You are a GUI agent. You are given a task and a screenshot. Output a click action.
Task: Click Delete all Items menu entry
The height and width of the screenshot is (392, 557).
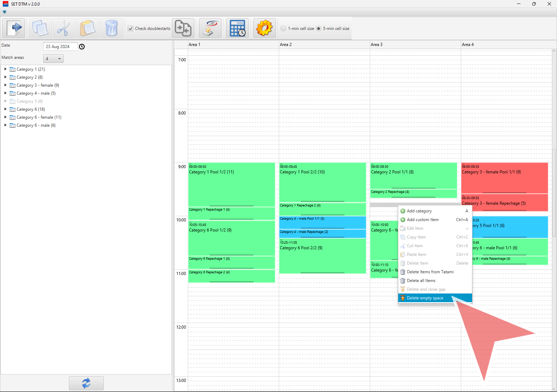pos(421,281)
